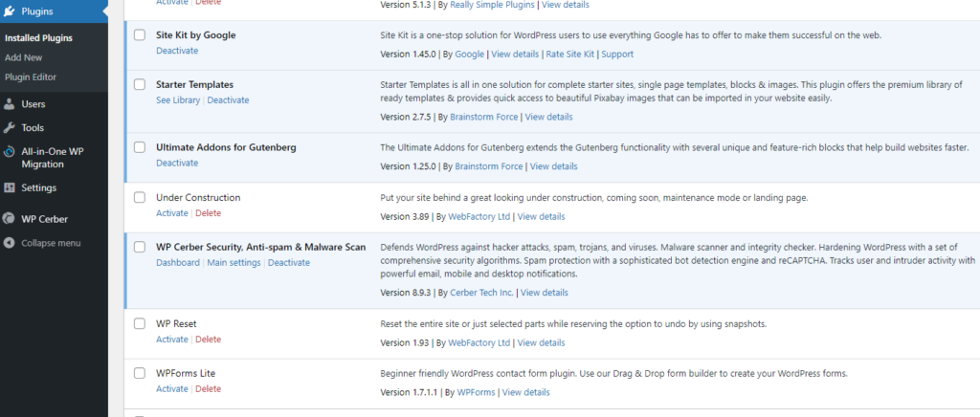The width and height of the screenshot is (980, 417).
Task: Collapse the menu using the arrow icon
Action: (x=10, y=243)
